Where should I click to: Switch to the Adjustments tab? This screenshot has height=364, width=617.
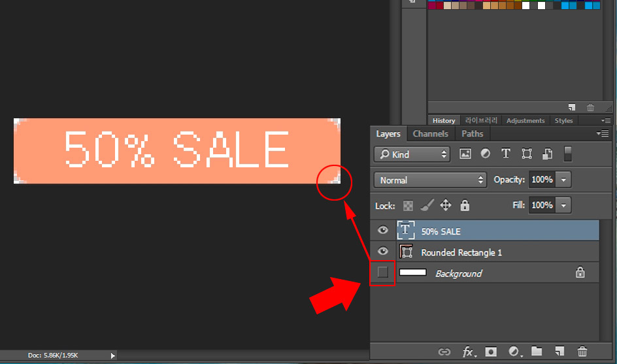point(525,120)
